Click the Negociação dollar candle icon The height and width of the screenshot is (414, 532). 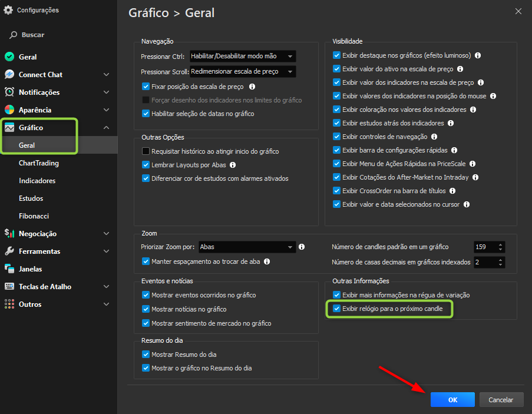click(9, 233)
